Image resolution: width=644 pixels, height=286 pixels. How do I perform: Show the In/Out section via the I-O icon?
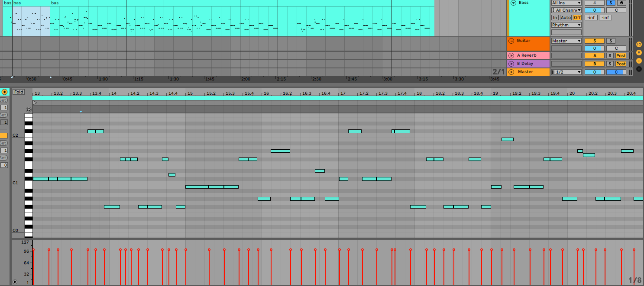[x=639, y=45]
